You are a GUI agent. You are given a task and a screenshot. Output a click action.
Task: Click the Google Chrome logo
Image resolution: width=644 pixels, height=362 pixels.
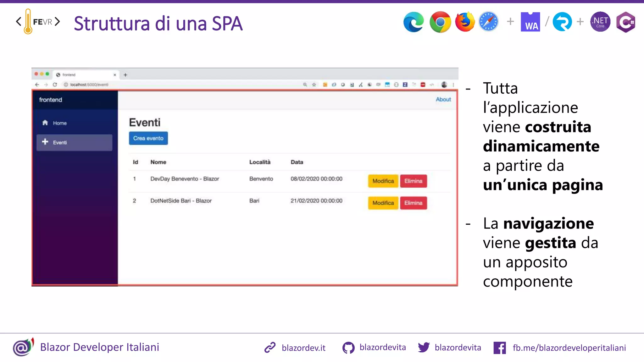[x=440, y=22]
